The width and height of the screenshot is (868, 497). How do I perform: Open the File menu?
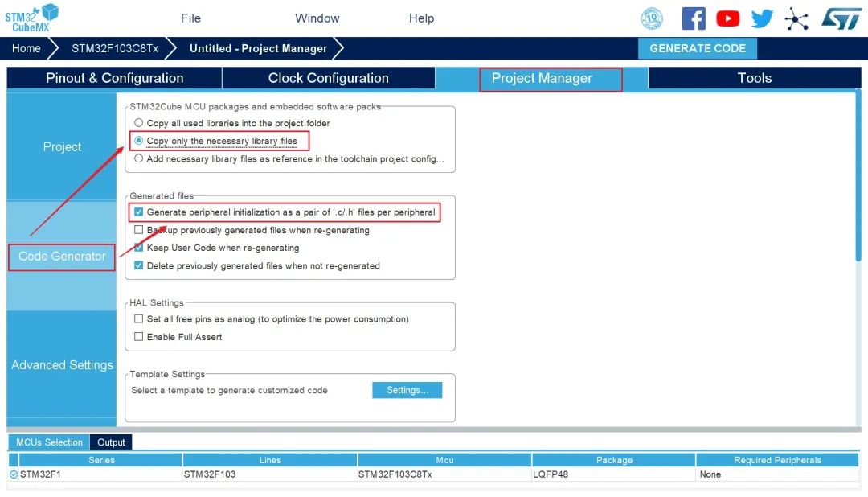(190, 18)
